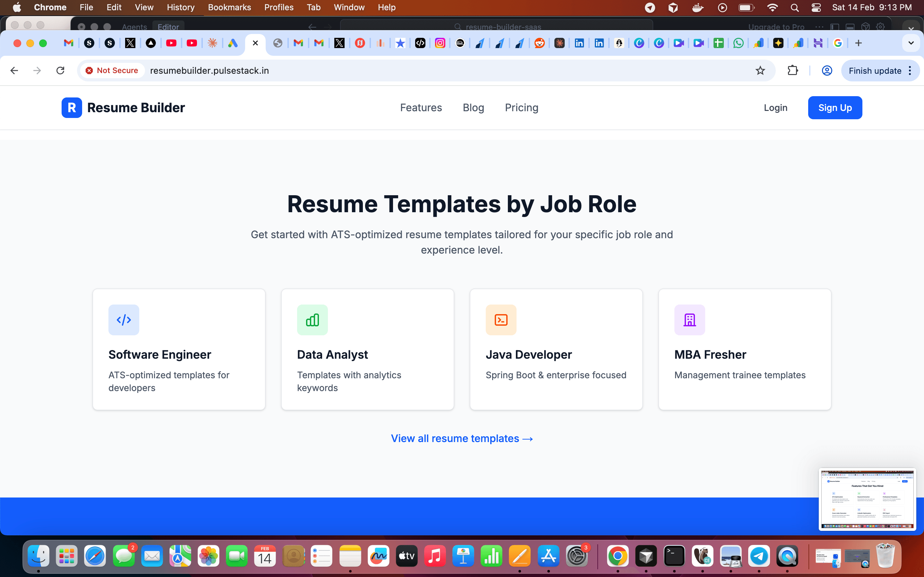Open Spotlight search from the menu bar

(x=794, y=7)
